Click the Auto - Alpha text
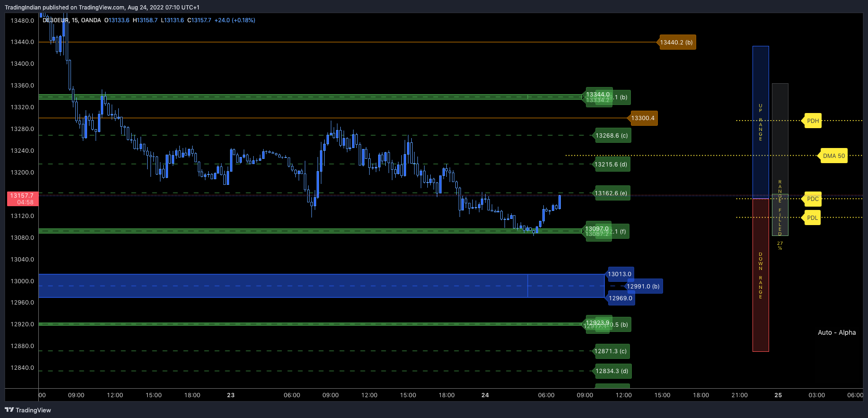 click(x=837, y=332)
